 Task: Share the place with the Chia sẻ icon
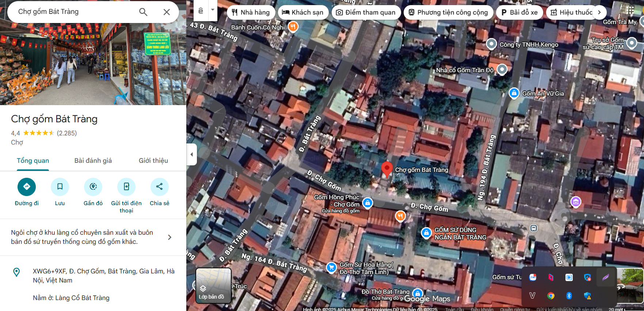click(x=160, y=187)
